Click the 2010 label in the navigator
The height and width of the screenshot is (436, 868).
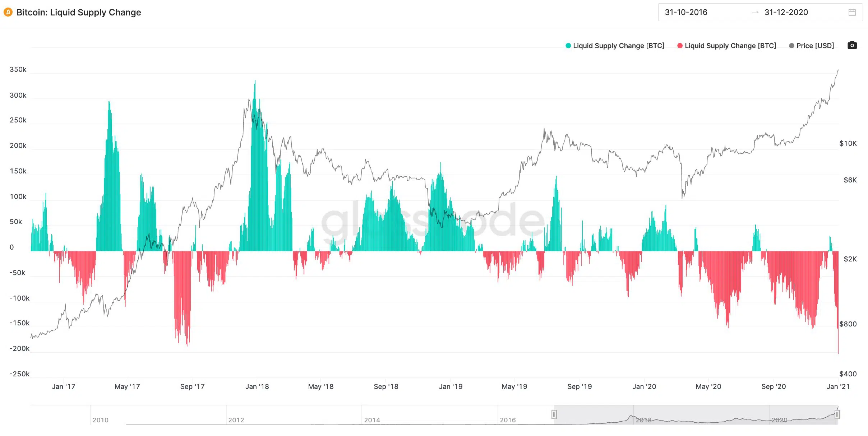pyautogui.click(x=100, y=420)
